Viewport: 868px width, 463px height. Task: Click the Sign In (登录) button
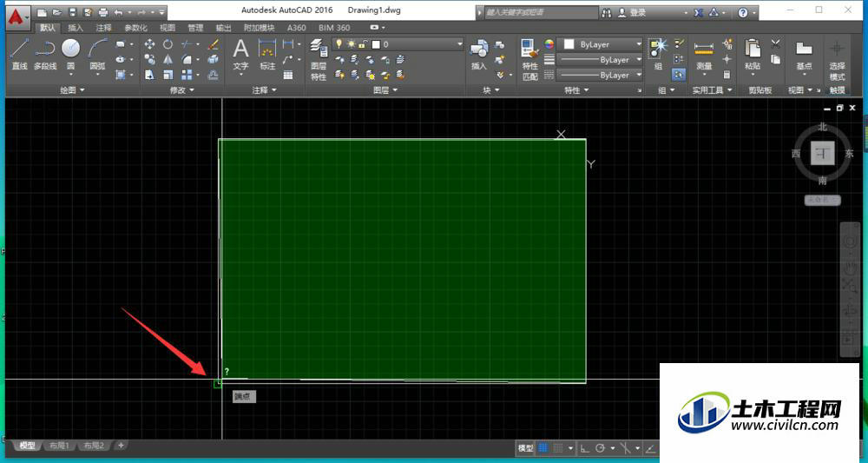[x=632, y=12]
